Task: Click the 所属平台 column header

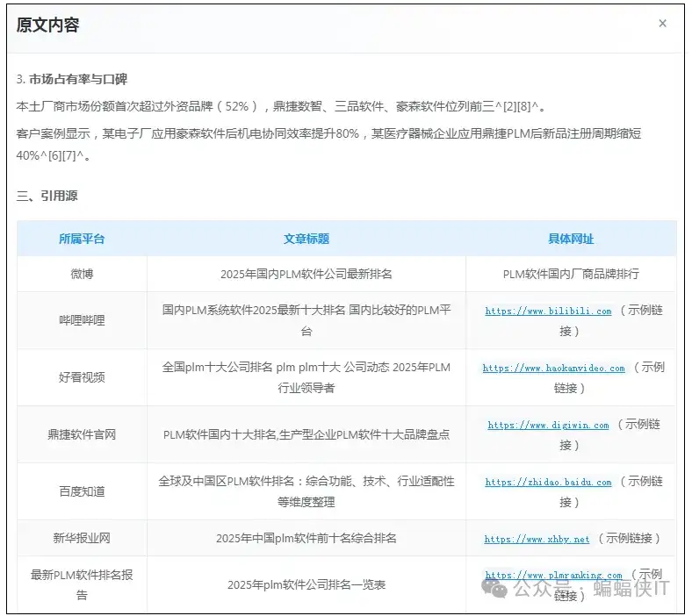Action: click(82, 239)
